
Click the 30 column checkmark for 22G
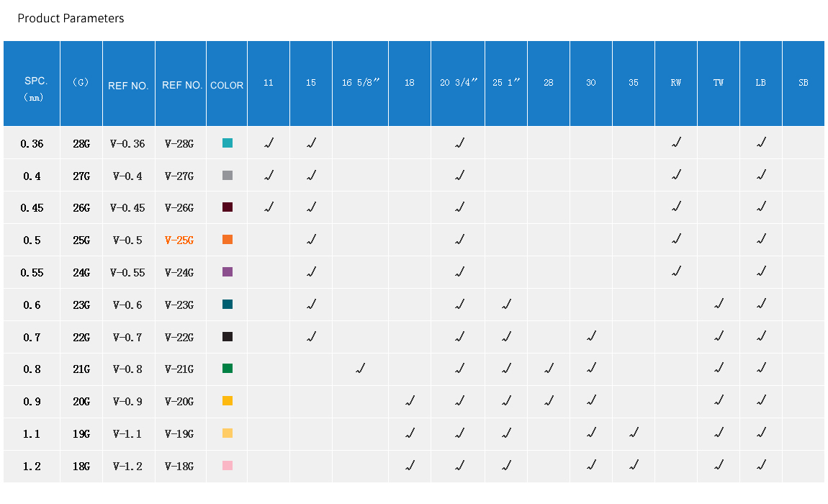point(591,336)
